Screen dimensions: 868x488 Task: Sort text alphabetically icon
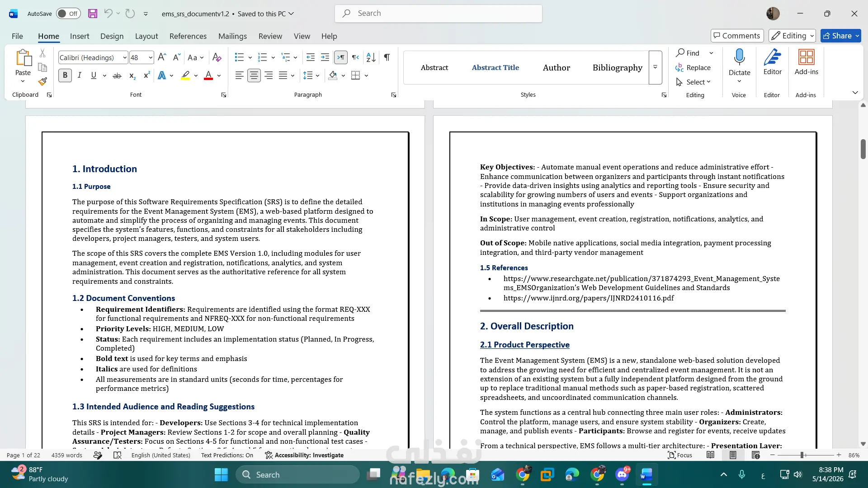point(371,57)
